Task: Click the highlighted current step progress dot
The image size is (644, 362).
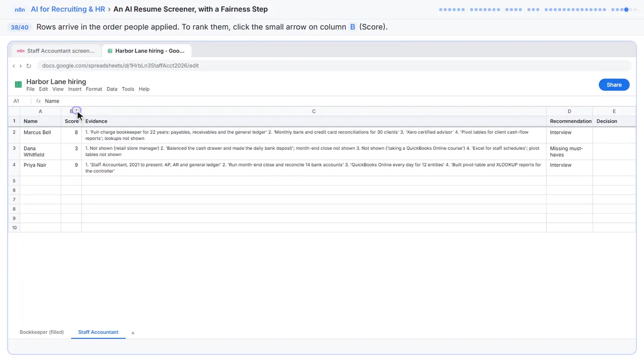Action: tap(626, 9)
